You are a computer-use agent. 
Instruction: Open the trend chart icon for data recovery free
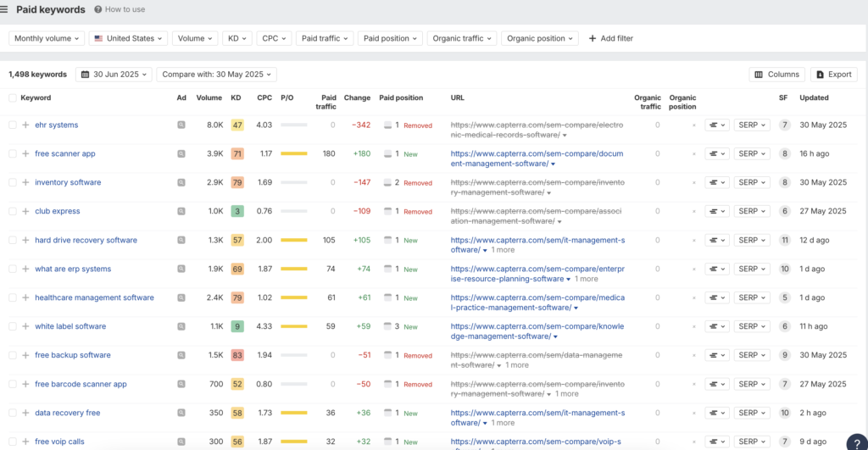pos(717,413)
